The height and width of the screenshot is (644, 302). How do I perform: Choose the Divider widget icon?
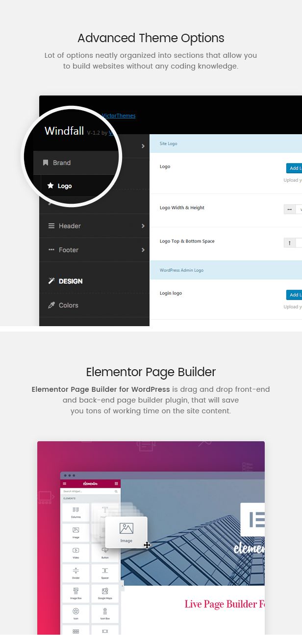76,571
